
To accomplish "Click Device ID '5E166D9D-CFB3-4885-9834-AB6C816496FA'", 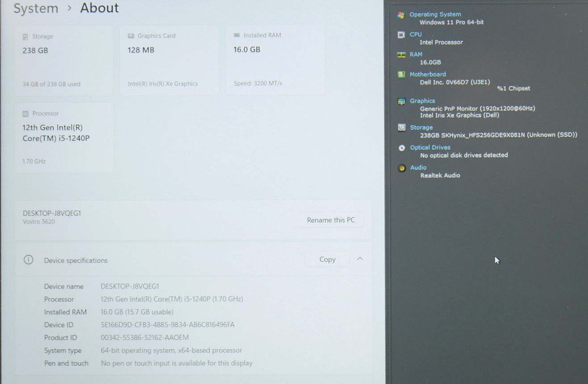I will pyautogui.click(x=168, y=325).
